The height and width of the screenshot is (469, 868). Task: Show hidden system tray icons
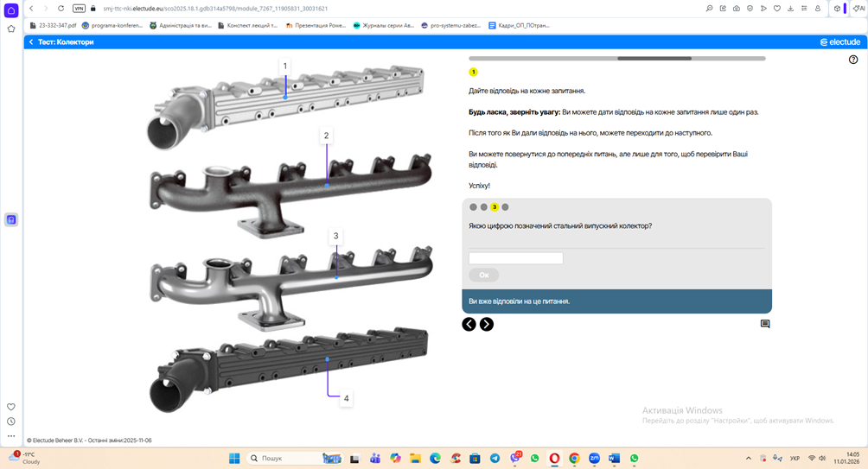748,459
